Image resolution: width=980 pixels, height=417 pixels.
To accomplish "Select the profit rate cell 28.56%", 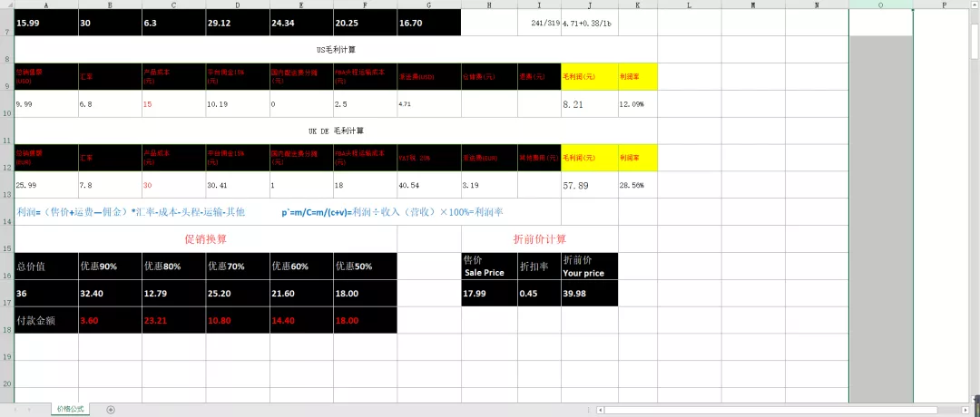I will tap(638, 185).
